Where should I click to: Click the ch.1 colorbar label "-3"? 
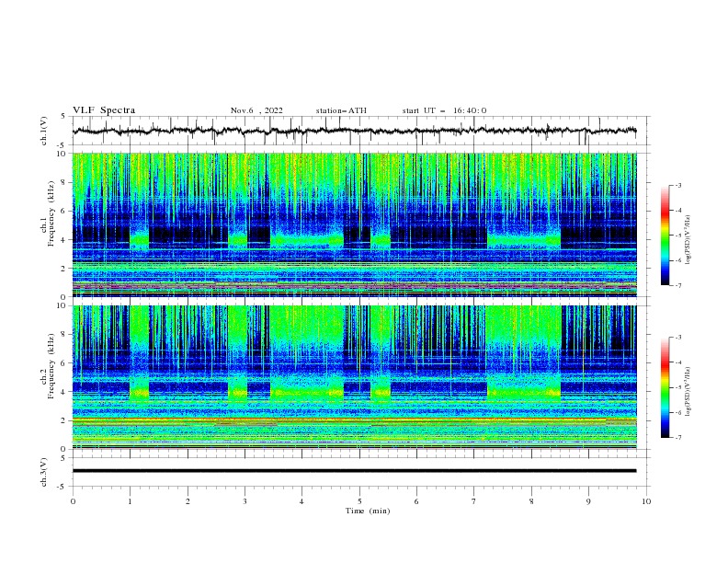click(x=677, y=185)
